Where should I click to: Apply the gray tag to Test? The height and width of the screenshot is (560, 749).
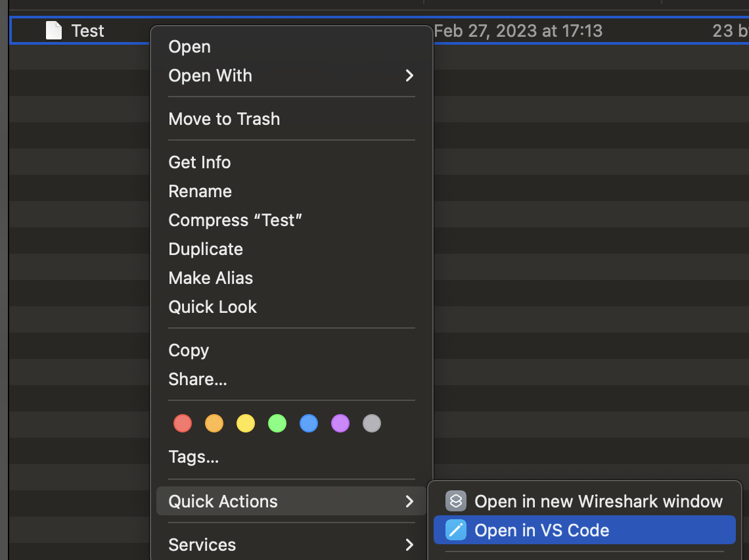[x=372, y=423]
